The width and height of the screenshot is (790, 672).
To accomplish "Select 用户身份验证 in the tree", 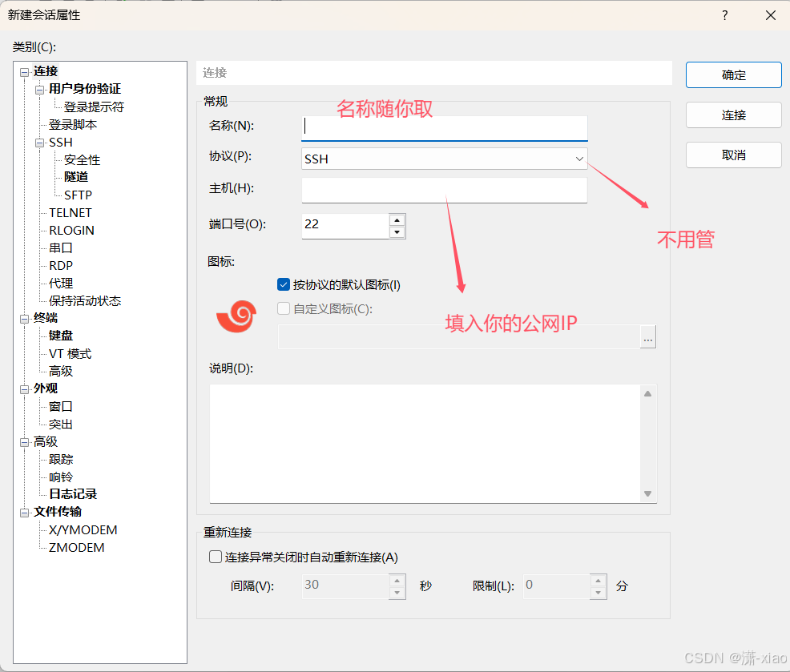I will pyautogui.click(x=85, y=89).
